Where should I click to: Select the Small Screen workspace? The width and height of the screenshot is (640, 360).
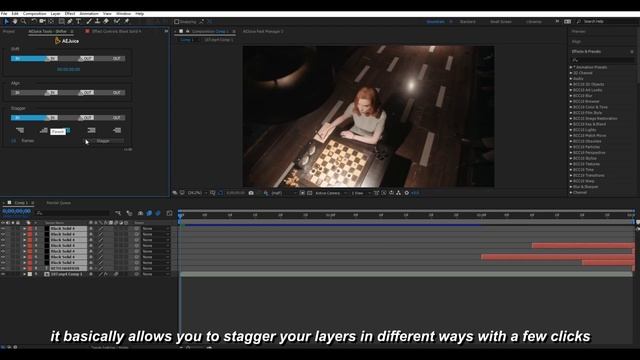[501, 22]
